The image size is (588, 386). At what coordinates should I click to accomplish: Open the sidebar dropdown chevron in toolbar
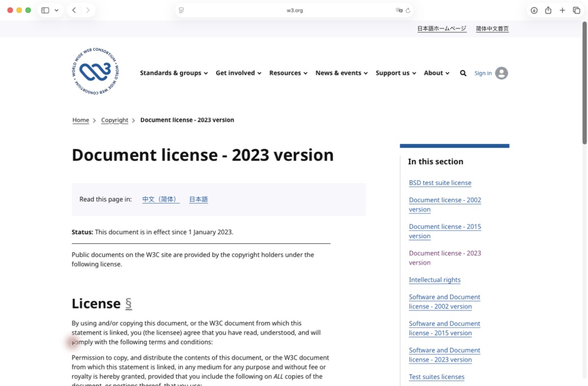[x=56, y=10]
